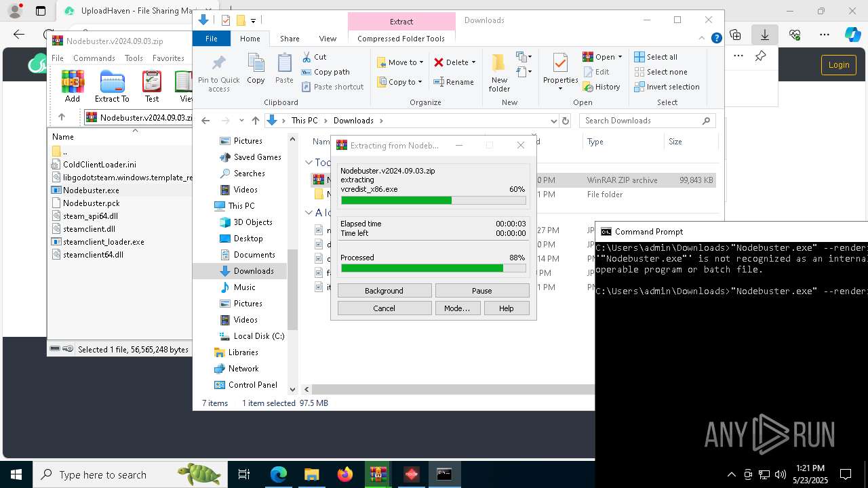868x488 pixels.
Task: Click the Search Downloads field
Action: coord(648,121)
